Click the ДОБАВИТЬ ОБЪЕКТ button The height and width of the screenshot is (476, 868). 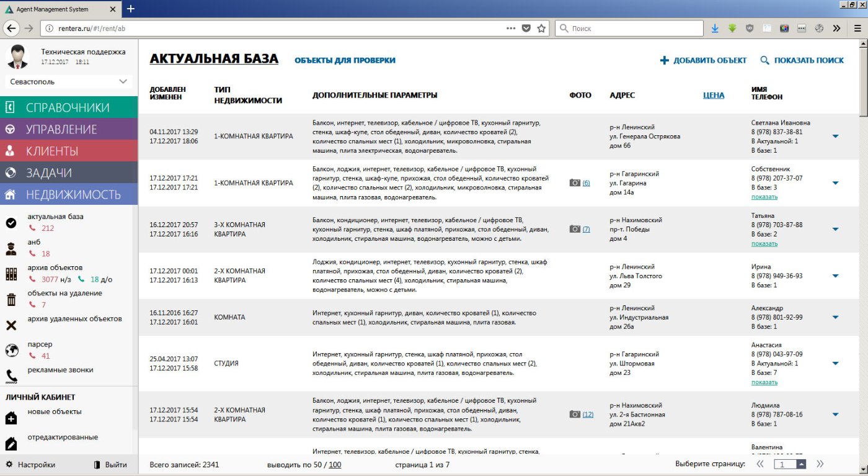703,60
